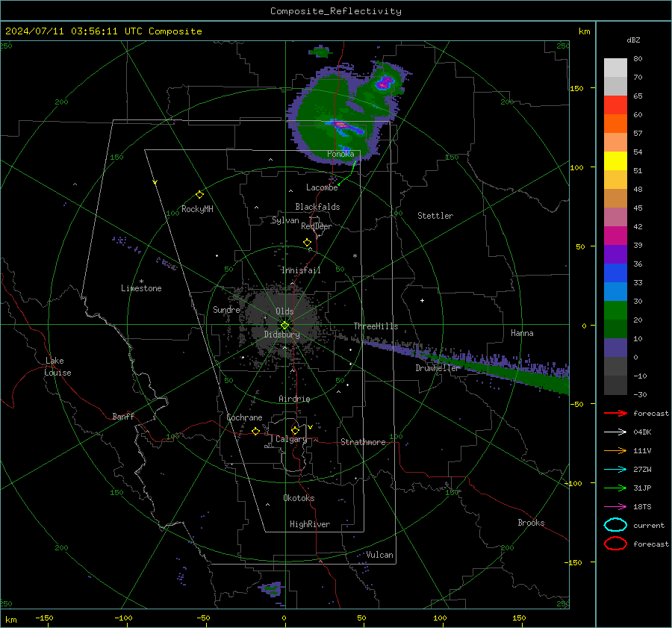Click the Drumheller city label
Viewport: 672px width, 628px height.
point(438,368)
